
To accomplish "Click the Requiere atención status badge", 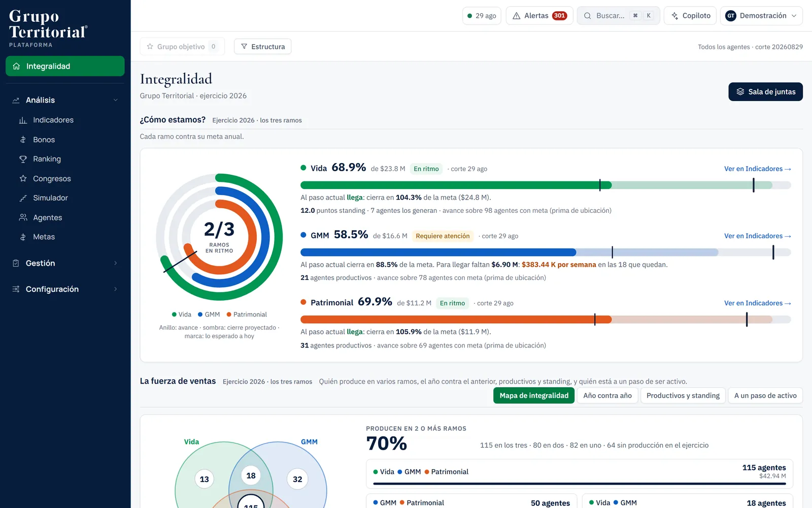I will coord(443,236).
